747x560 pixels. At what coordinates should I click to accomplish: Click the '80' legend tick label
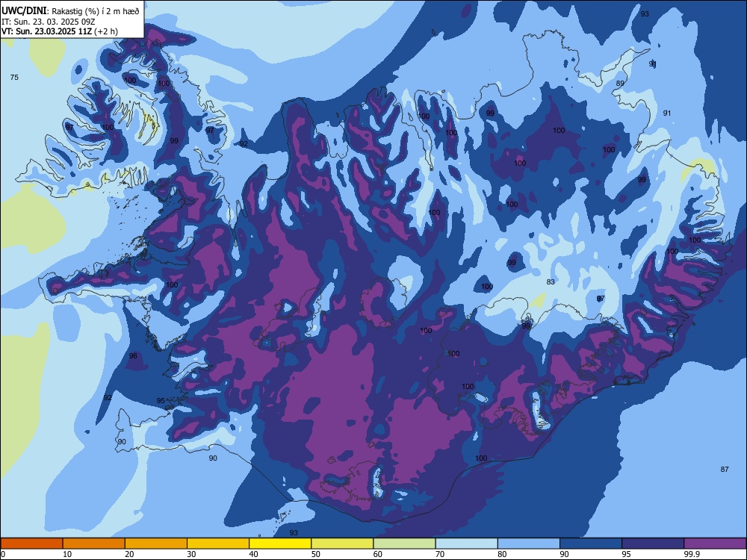tap(502, 554)
